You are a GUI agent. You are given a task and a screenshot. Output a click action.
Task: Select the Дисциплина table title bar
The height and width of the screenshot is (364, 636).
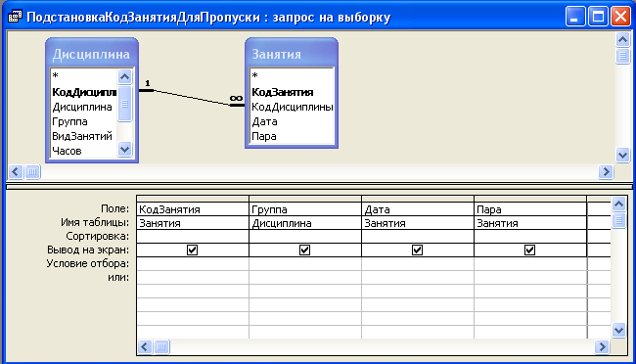[92, 54]
